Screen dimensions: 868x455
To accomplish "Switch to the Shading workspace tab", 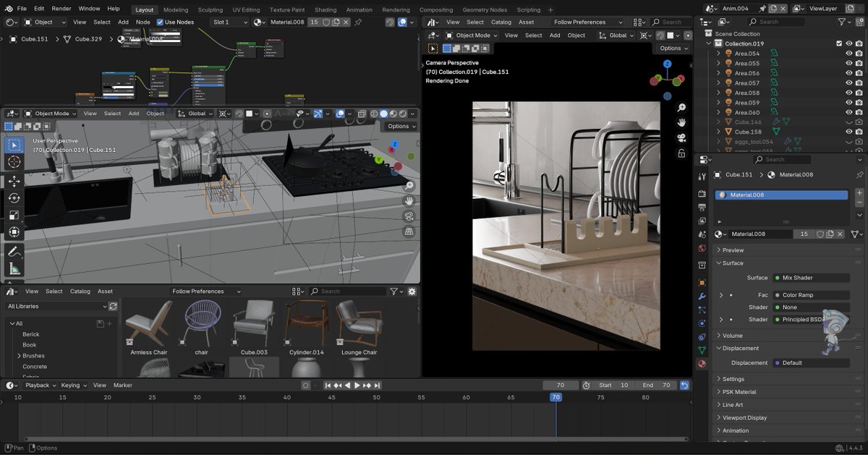I will [325, 10].
